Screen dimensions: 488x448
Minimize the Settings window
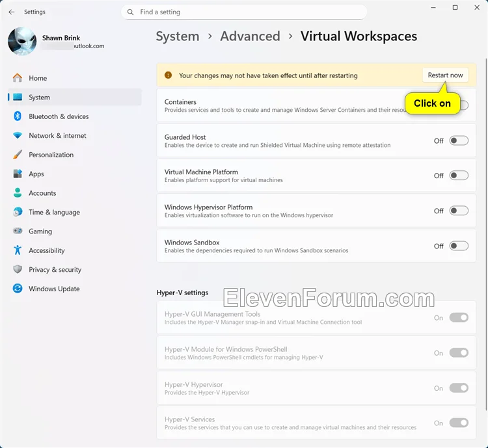[433, 7]
